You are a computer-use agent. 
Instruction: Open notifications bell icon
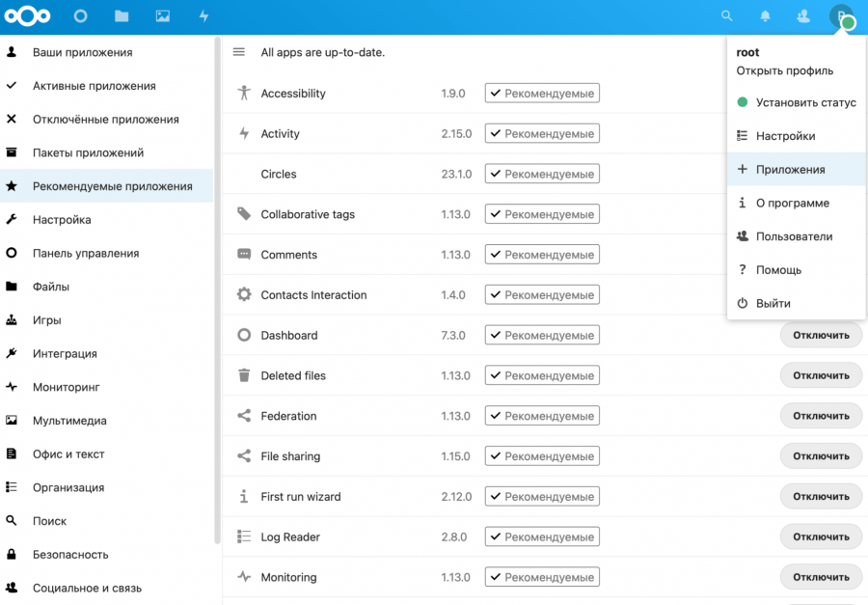coord(766,16)
